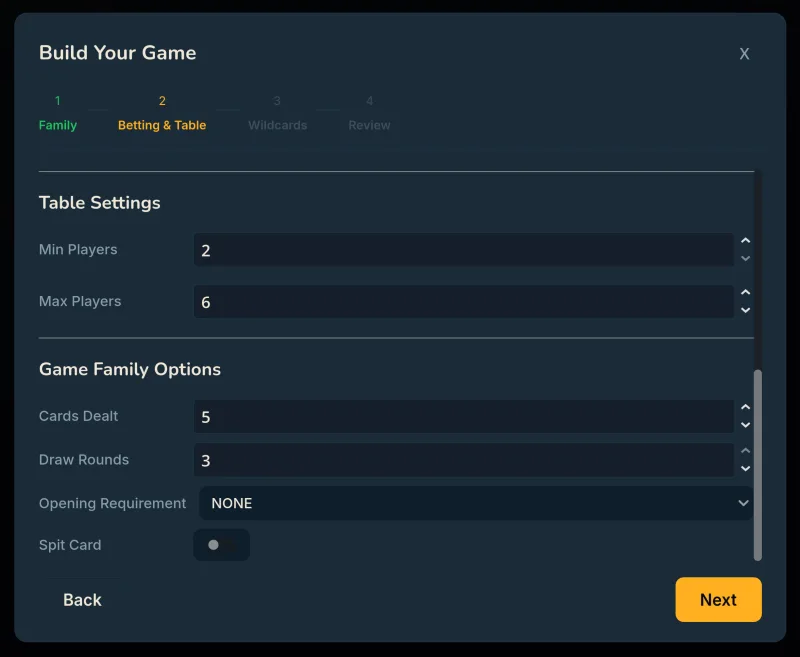Open the Opening Requirement dropdown
Screen dimensions: 800x657
tap(476, 503)
